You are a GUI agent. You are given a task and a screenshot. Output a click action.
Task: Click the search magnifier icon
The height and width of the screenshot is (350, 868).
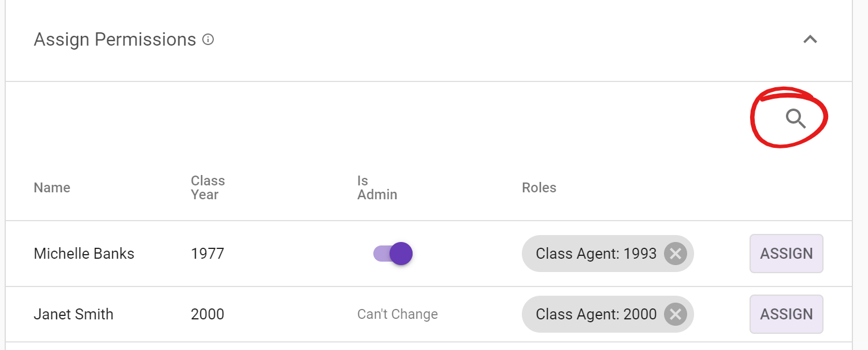[x=795, y=119]
